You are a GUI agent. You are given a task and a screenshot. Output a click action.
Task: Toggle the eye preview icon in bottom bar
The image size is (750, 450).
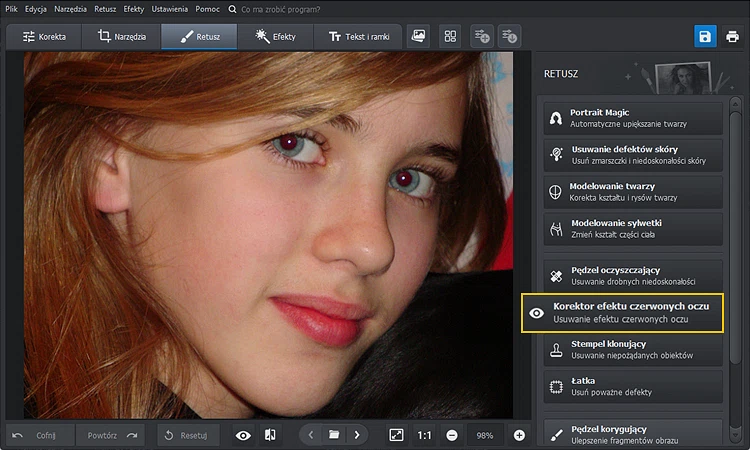243,435
